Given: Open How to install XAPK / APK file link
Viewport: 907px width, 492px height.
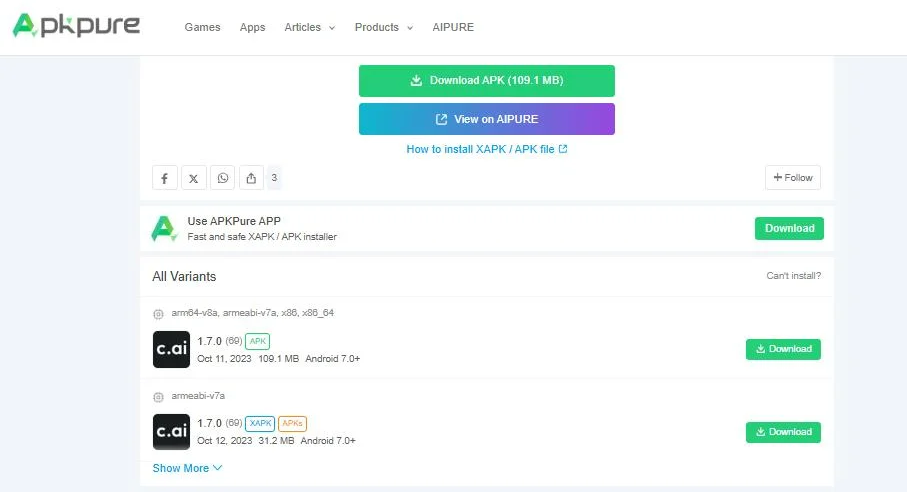Looking at the screenshot, I should [x=486, y=149].
